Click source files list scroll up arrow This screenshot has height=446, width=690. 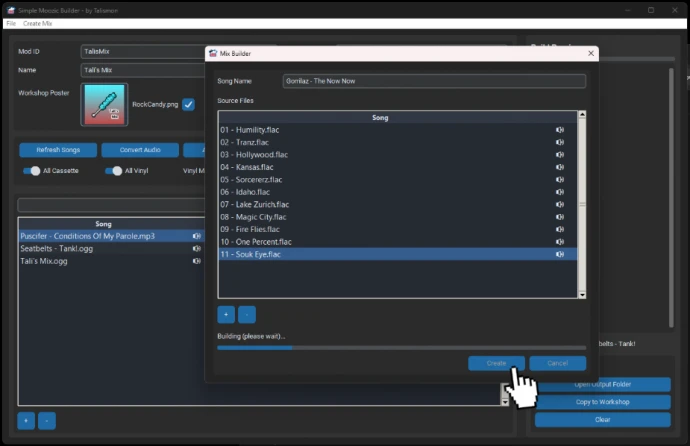[x=582, y=114]
